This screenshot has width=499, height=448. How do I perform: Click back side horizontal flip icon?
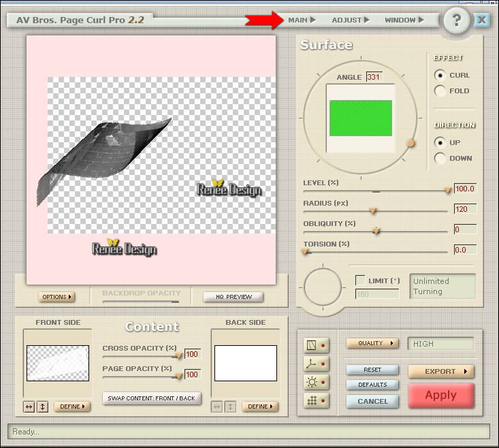(x=216, y=406)
